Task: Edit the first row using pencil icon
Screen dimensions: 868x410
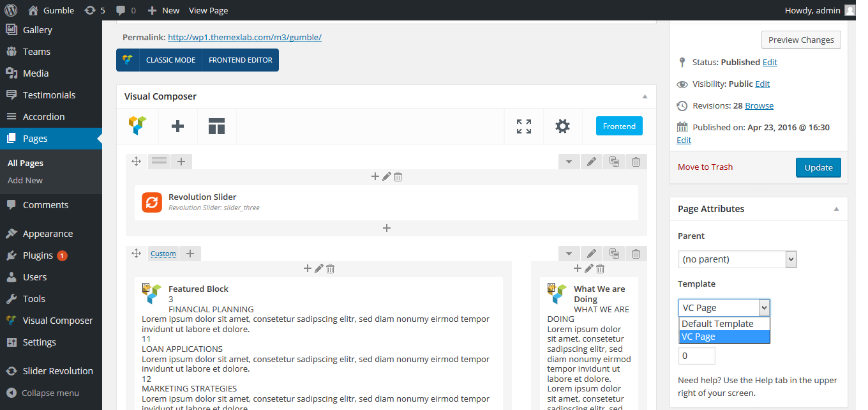Action: (x=592, y=162)
